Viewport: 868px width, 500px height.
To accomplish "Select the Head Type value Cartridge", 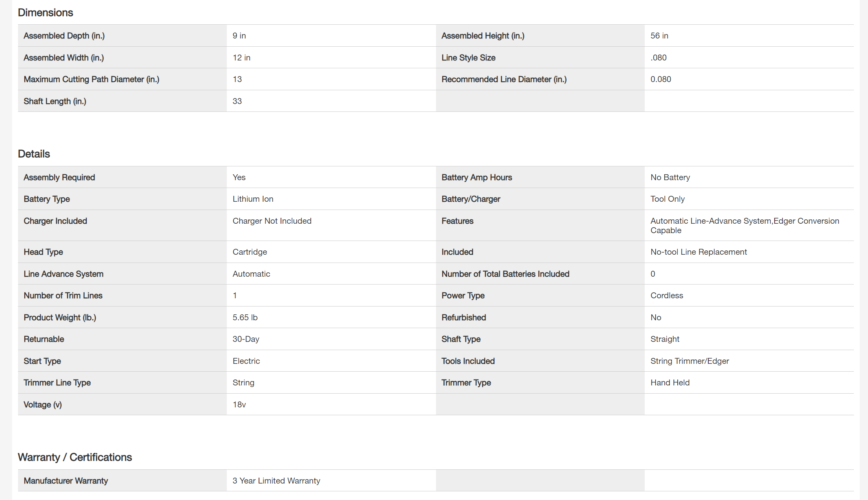I will [x=250, y=252].
